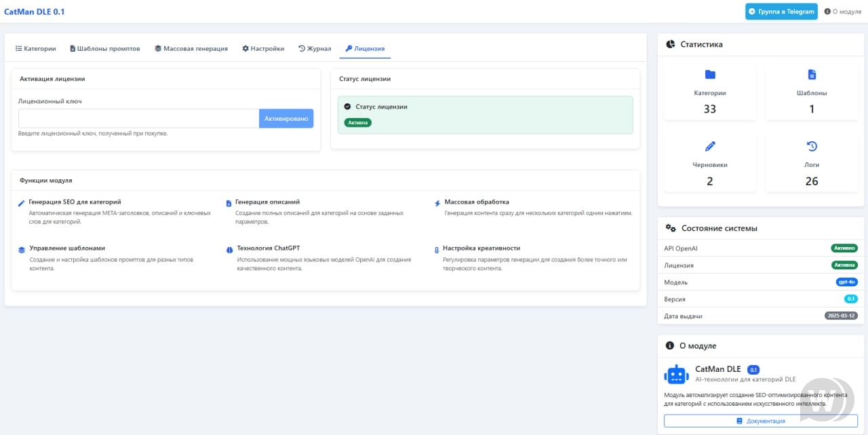Click the pie chart icon beside Статистика

pos(670,44)
